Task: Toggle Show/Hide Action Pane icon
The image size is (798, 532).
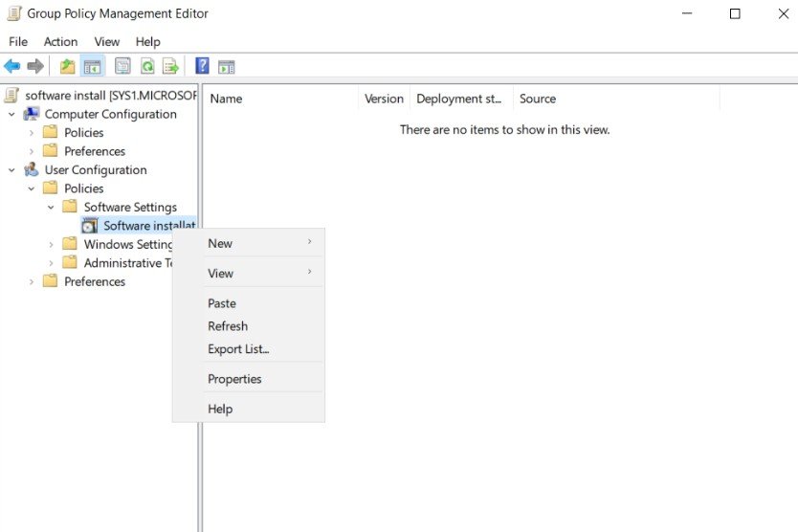Action: (227, 67)
